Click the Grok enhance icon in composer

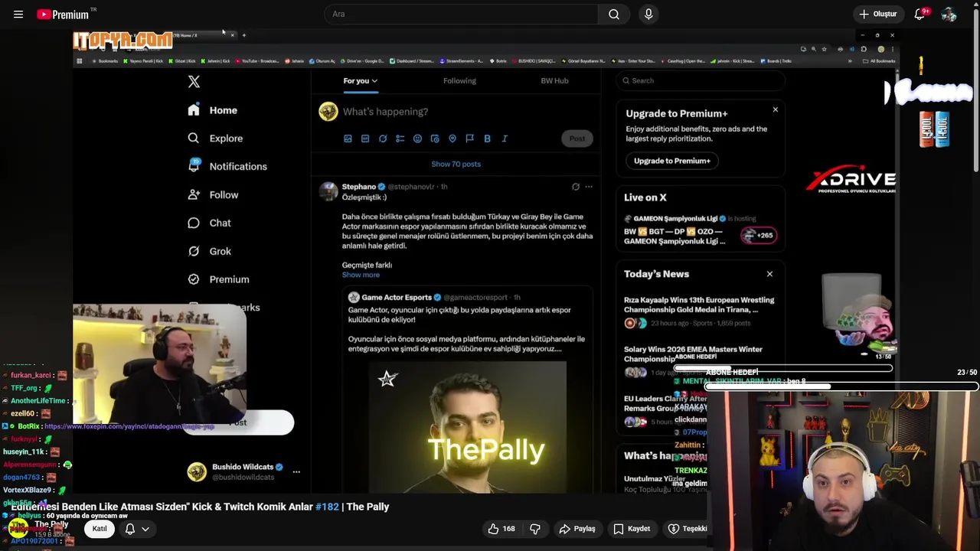(383, 139)
